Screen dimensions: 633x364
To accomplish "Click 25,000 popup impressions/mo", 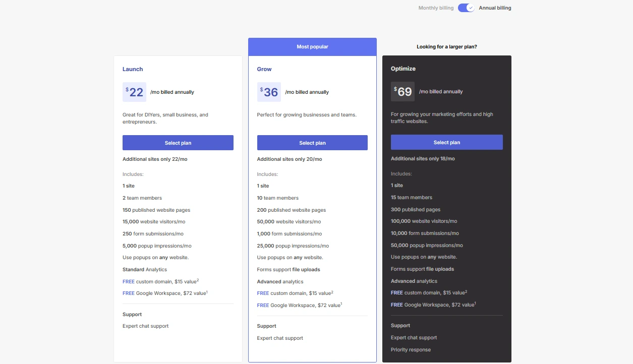I will click(293, 246).
